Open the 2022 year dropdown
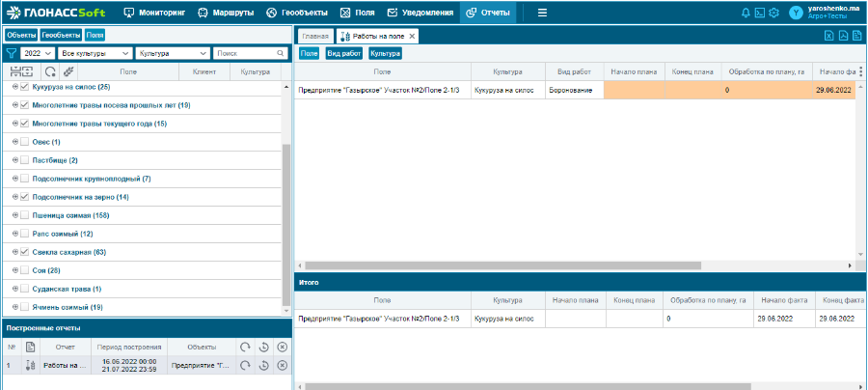 [x=37, y=54]
